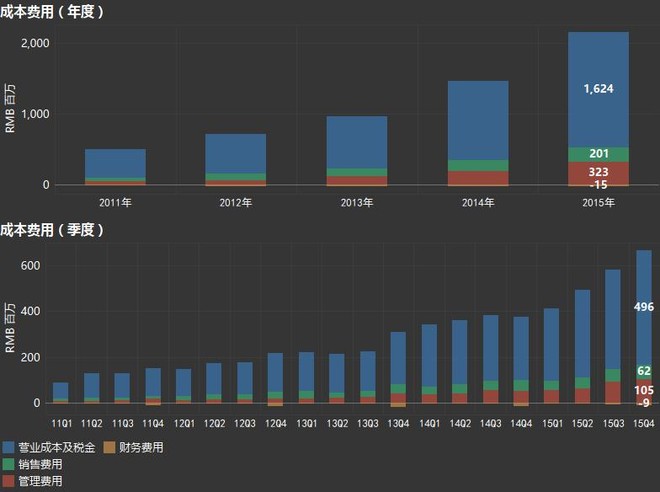Select the 14Q1 quarterly bar
Viewport: 660px width, 492px height.
429,364
